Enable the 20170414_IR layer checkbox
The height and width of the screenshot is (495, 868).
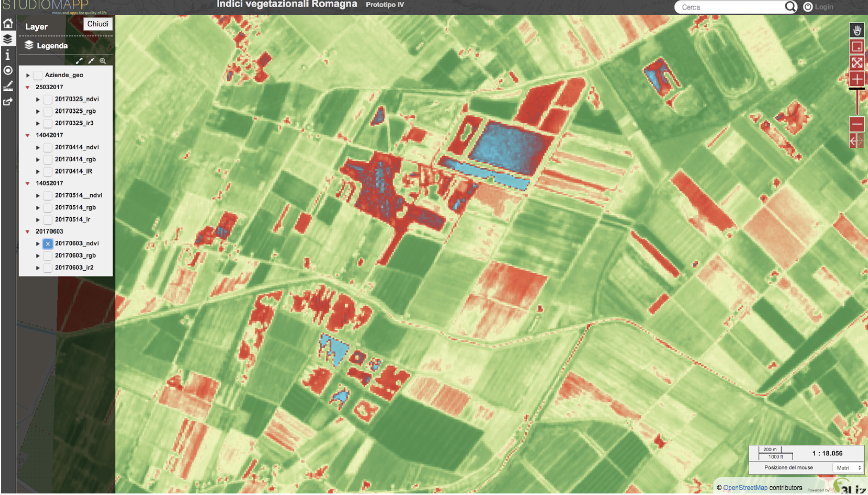tap(48, 172)
